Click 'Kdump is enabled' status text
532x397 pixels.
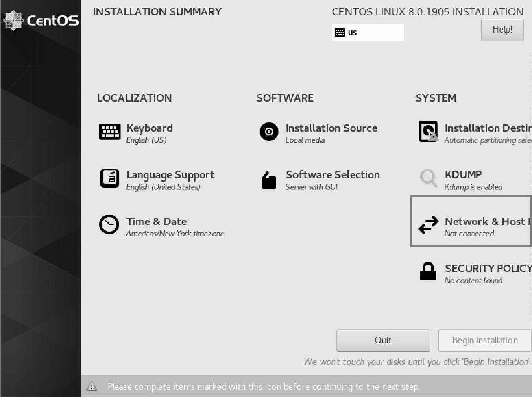(x=473, y=187)
